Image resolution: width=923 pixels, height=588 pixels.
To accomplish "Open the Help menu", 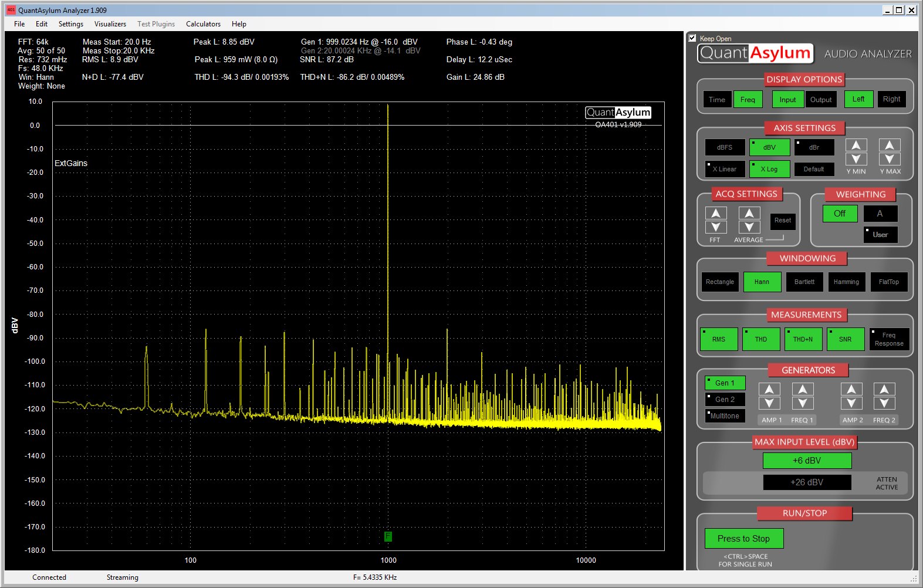I will 239,24.
